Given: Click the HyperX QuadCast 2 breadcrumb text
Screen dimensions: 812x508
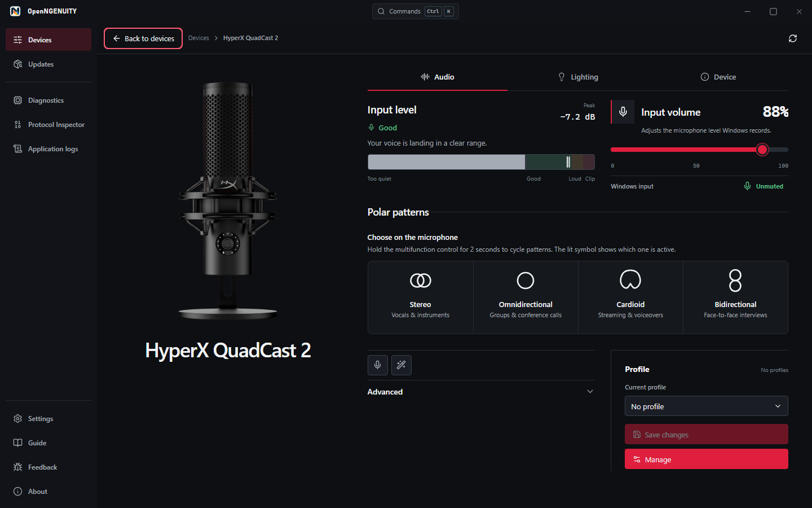Looking at the screenshot, I should (250, 38).
